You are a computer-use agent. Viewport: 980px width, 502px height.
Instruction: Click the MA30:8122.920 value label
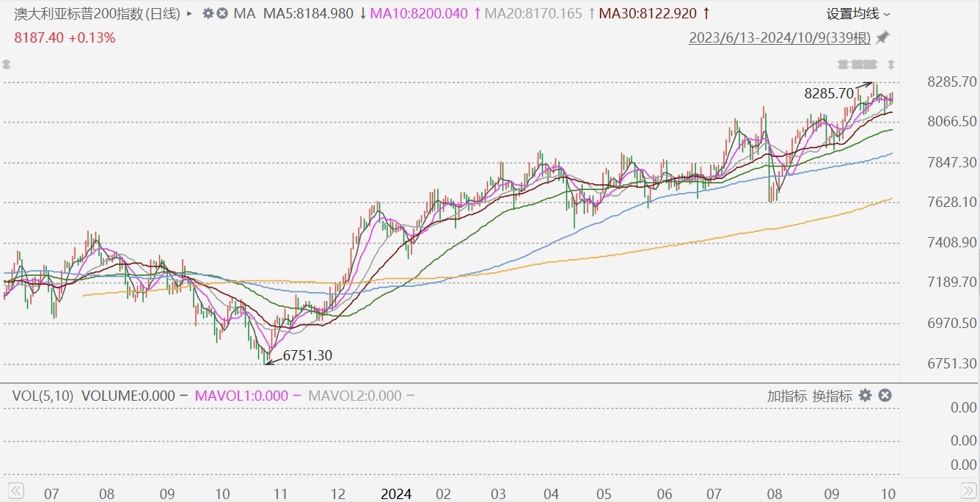(647, 13)
